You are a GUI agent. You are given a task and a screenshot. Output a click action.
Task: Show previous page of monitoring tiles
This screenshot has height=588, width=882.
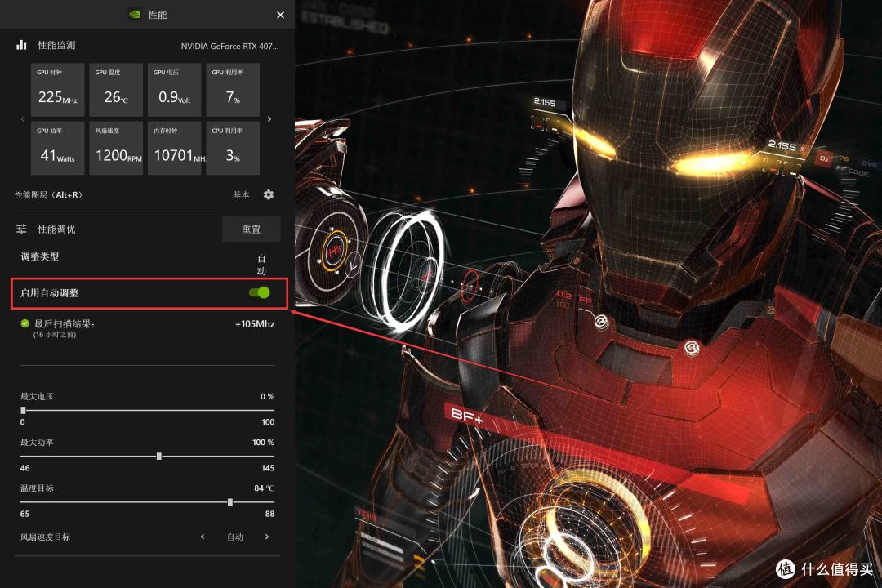tap(23, 118)
